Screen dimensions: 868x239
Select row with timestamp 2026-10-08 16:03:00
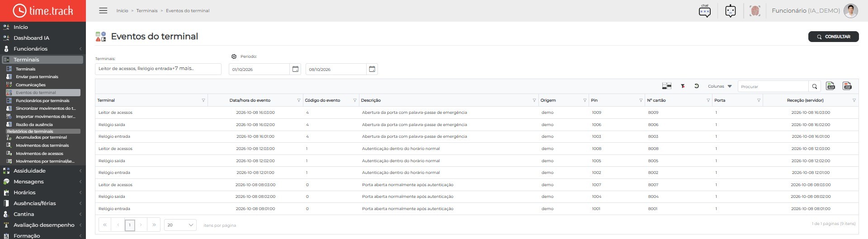pyautogui.click(x=476, y=112)
